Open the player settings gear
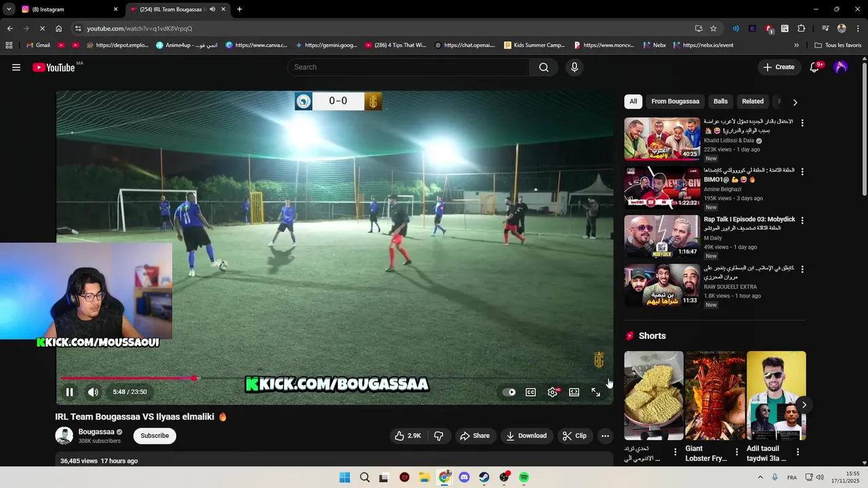This screenshot has width=868, height=488. coord(553,392)
